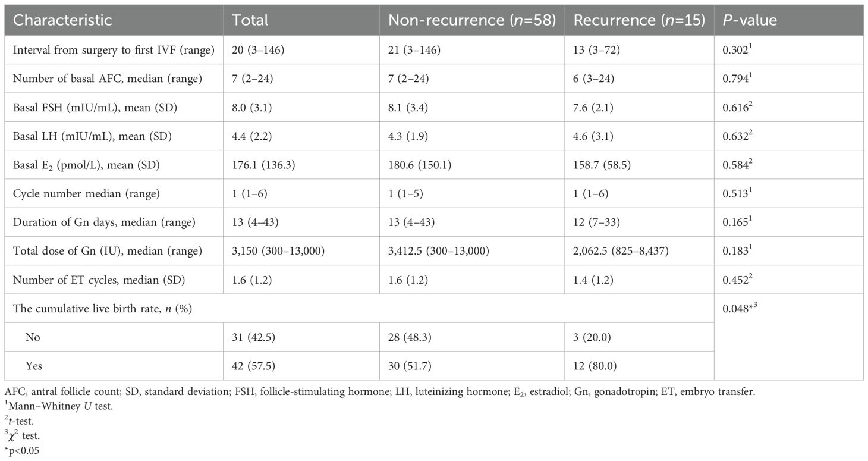Viewport: 868px width, 461px height.
Task: Click the Interval from surgery to first IVF row label
Action: pos(114,50)
